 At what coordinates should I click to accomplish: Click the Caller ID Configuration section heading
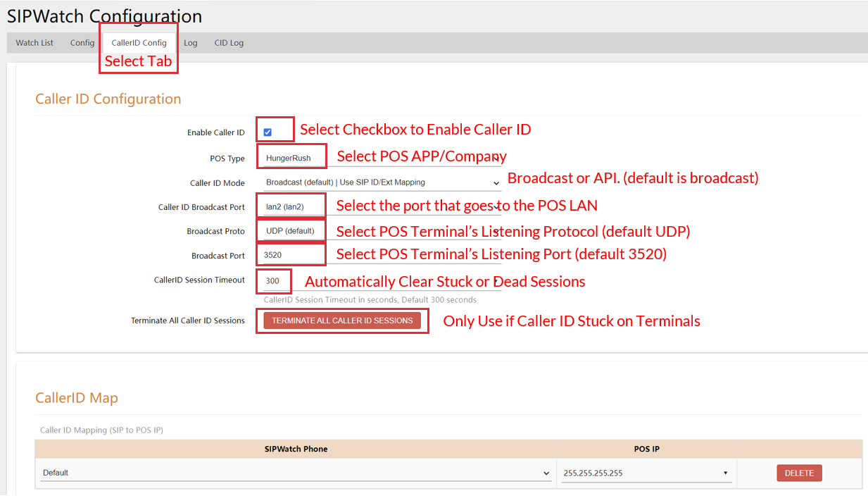point(108,99)
